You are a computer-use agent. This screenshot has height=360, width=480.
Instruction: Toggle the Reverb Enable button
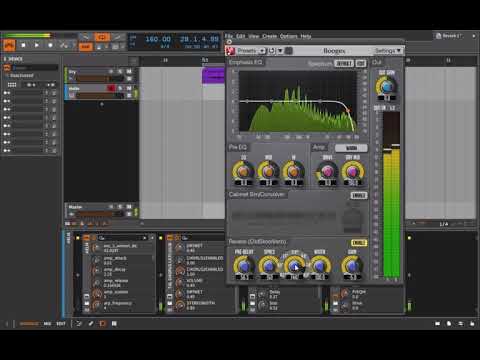click(x=359, y=243)
